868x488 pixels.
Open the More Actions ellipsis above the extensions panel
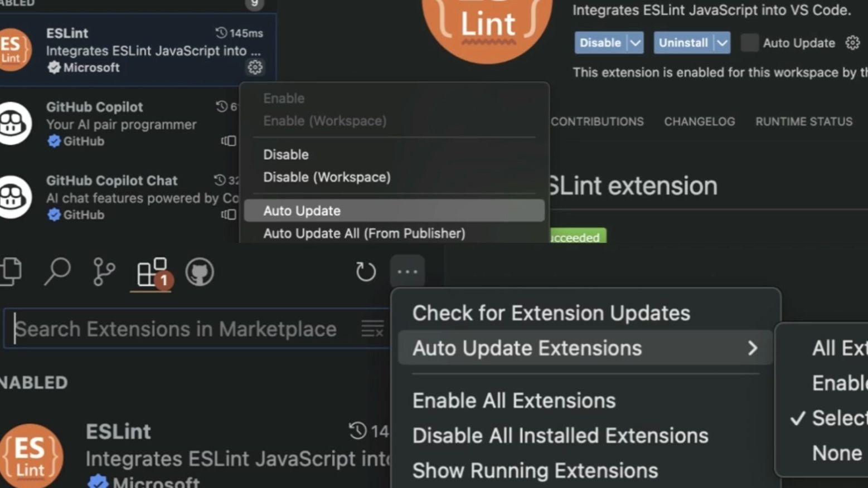point(407,271)
